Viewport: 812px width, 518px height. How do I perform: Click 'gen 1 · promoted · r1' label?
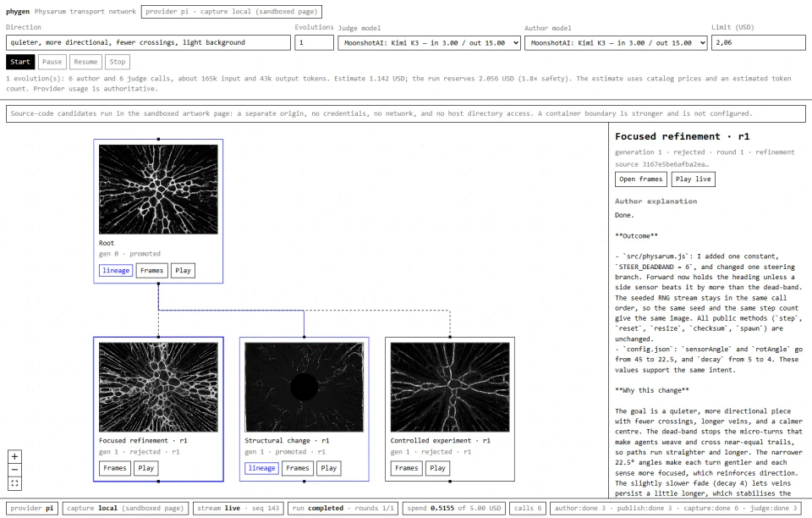click(x=285, y=452)
